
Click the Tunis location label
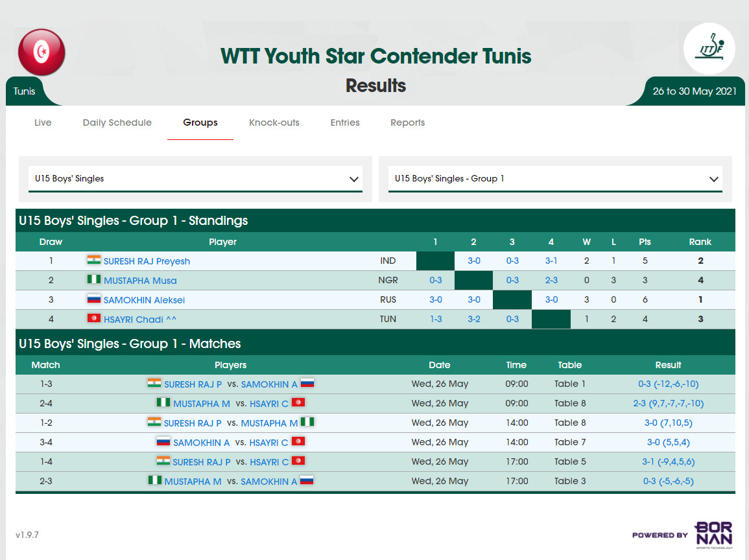click(x=25, y=91)
